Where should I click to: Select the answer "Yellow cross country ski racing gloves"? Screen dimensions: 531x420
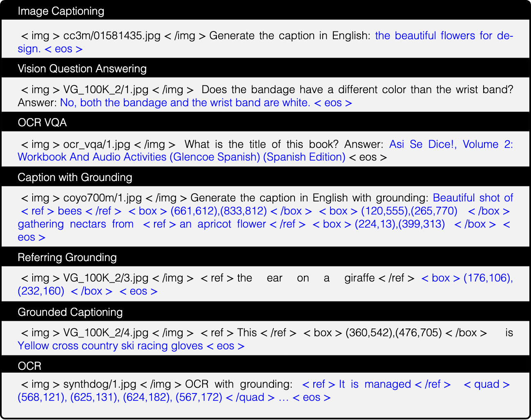(110, 346)
